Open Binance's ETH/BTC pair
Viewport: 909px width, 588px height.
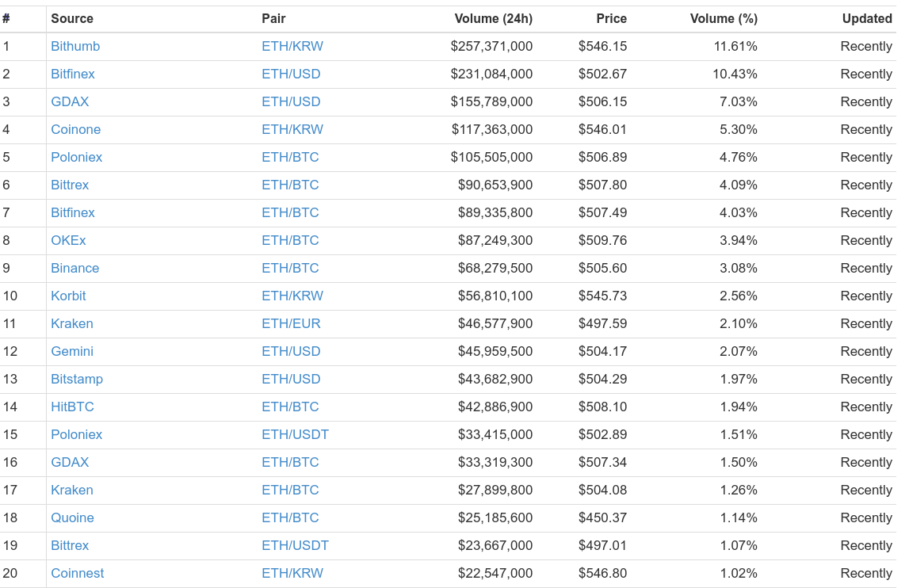click(x=290, y=269)
